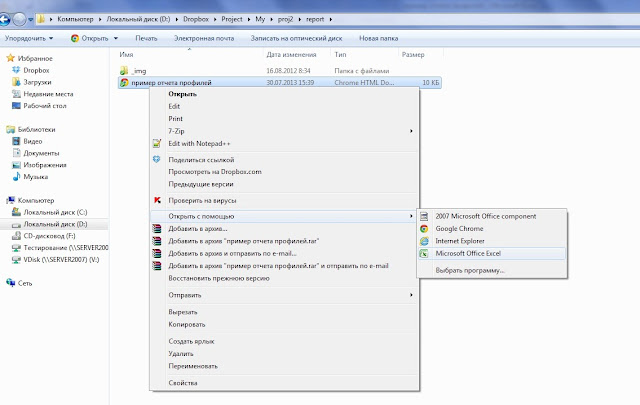
Task: Select Тестирование network drive in sidebar
Action: pyautogui.click(x=60, y=248)
